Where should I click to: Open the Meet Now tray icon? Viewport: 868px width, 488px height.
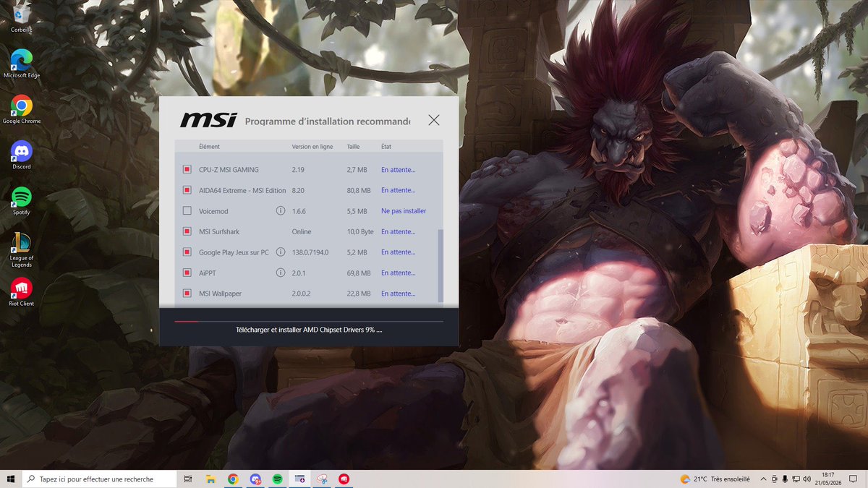[x=775, y=479]
